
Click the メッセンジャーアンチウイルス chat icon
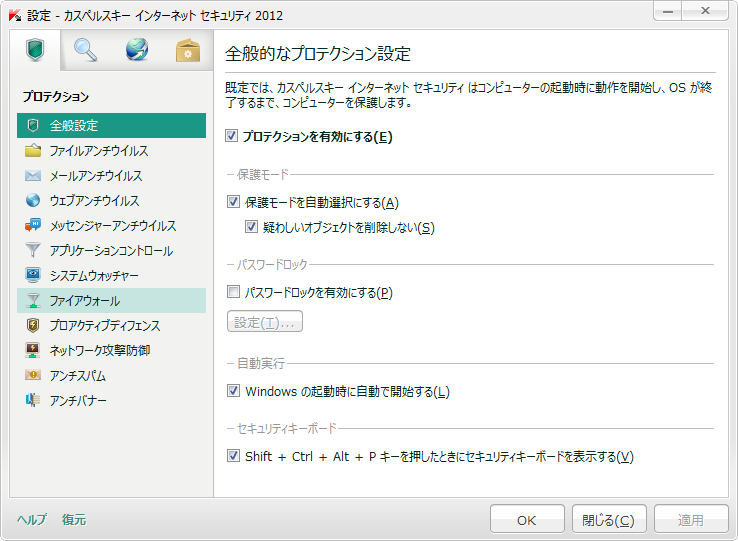coord(33,226)
